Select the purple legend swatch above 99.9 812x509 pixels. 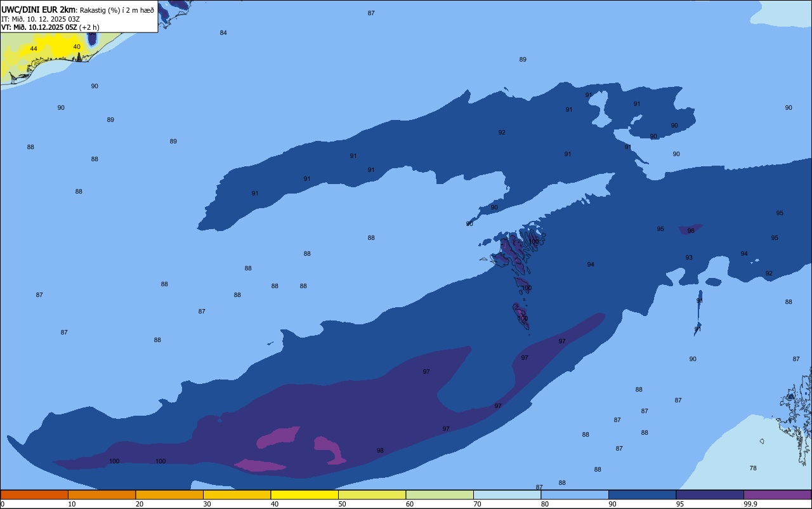(777, 494)
